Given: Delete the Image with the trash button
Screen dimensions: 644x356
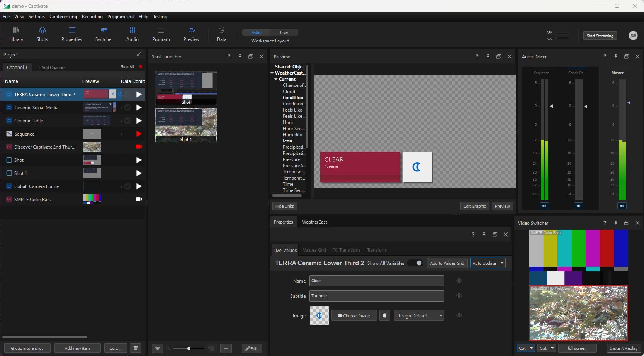Looking at the screenshot, I should (x=384, y=315).
